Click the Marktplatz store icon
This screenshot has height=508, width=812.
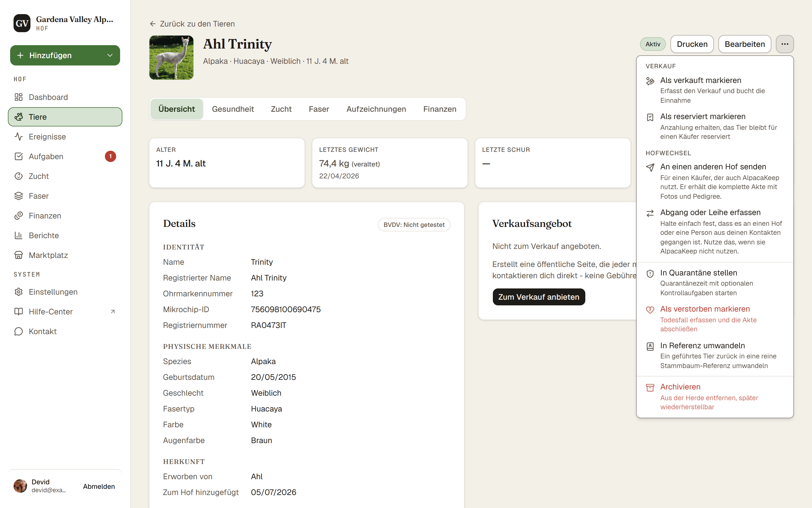(x=18, y=255)
